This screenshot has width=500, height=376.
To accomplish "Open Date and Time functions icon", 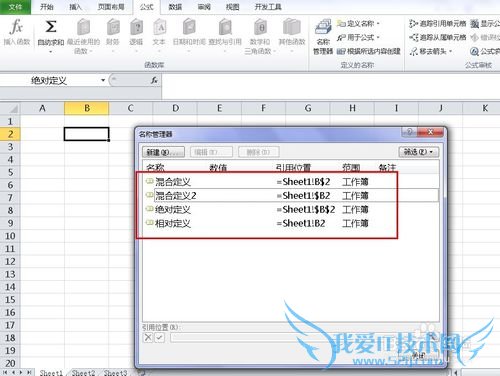I will (x=189, y=27).
